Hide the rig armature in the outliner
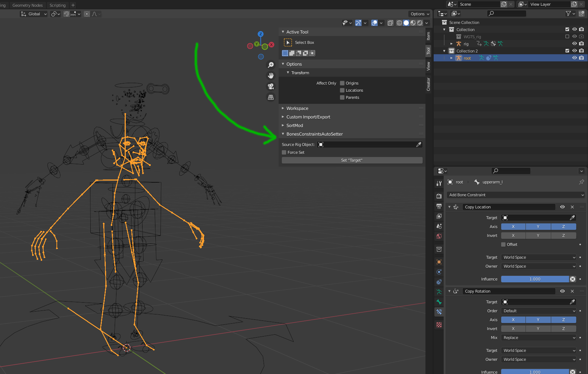Screen dimensions: 588x374 [574, 44]
